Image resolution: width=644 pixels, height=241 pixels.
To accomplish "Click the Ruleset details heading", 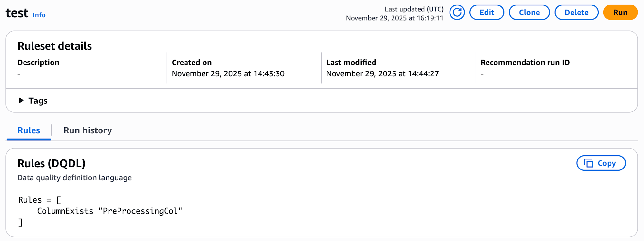I will click(54, 46).
